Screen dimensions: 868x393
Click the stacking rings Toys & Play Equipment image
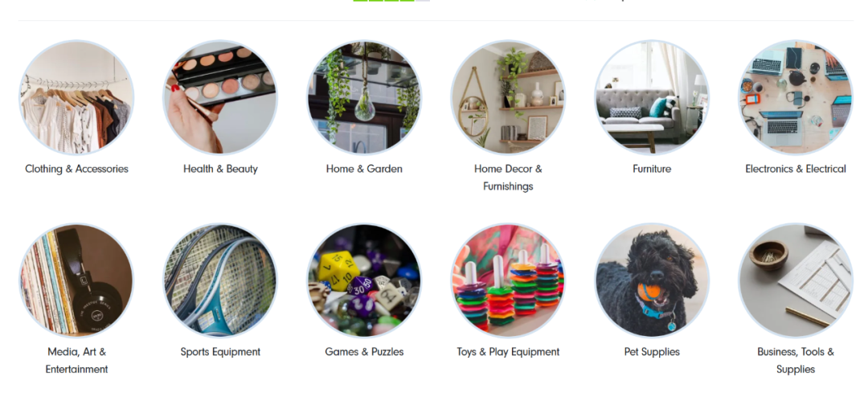point(508,280)
